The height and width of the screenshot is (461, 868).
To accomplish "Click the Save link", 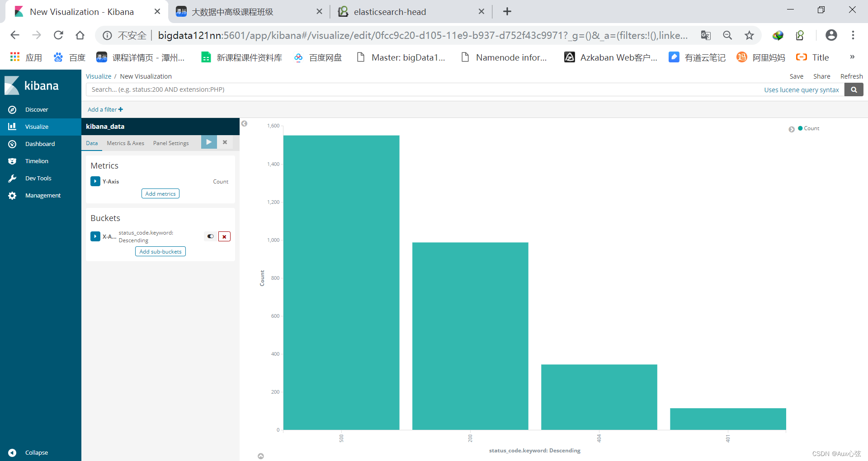I will (x=797, y=76).
